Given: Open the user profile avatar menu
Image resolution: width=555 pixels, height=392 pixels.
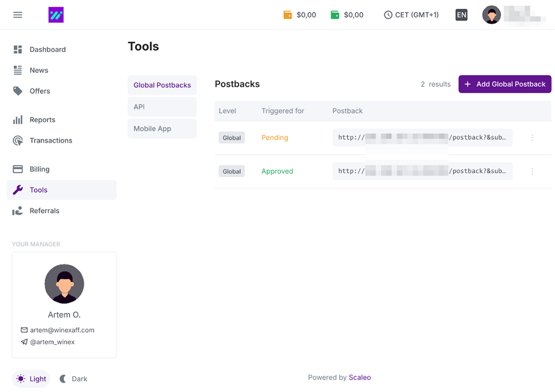Looking at the screenshot, I should (491, 15).
